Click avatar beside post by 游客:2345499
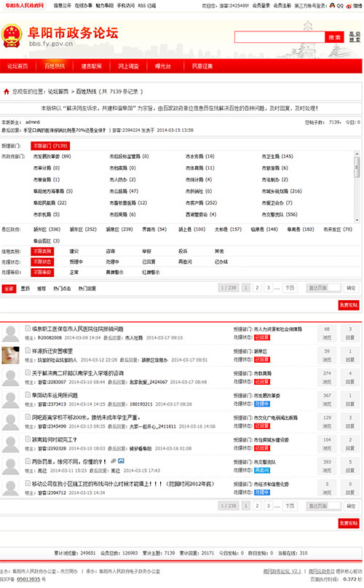Image resolution: width=364 pixels, height=588 pixels. pyautogui.click(x=10, y=422)
